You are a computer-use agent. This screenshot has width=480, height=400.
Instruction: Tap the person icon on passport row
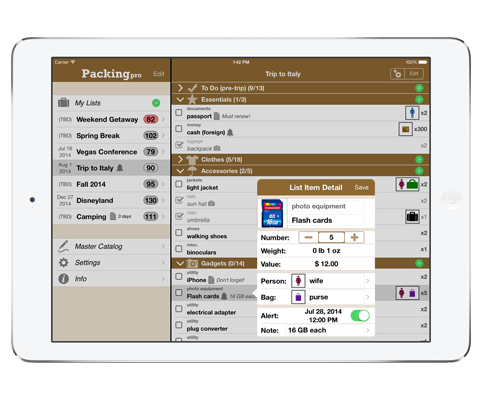pyautogui.click(x=412, y=113)
